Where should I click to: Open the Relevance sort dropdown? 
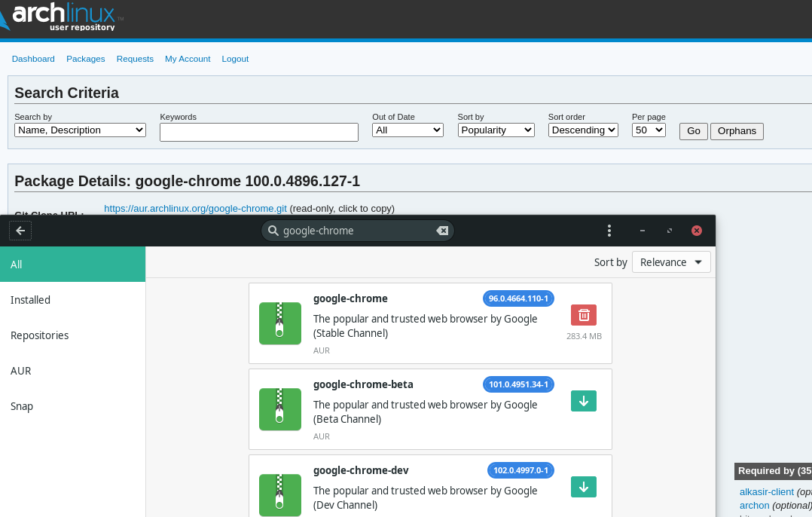pyautogui.click(x=670, y=262)
